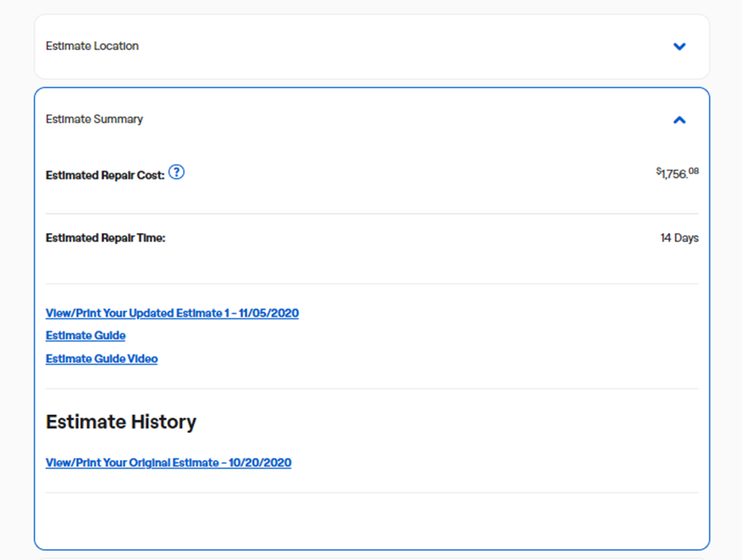The height and width of the screenshot is (560, 742).
Task: Click the Estimated Repair Time label
Action: click(x=105, y=238)
